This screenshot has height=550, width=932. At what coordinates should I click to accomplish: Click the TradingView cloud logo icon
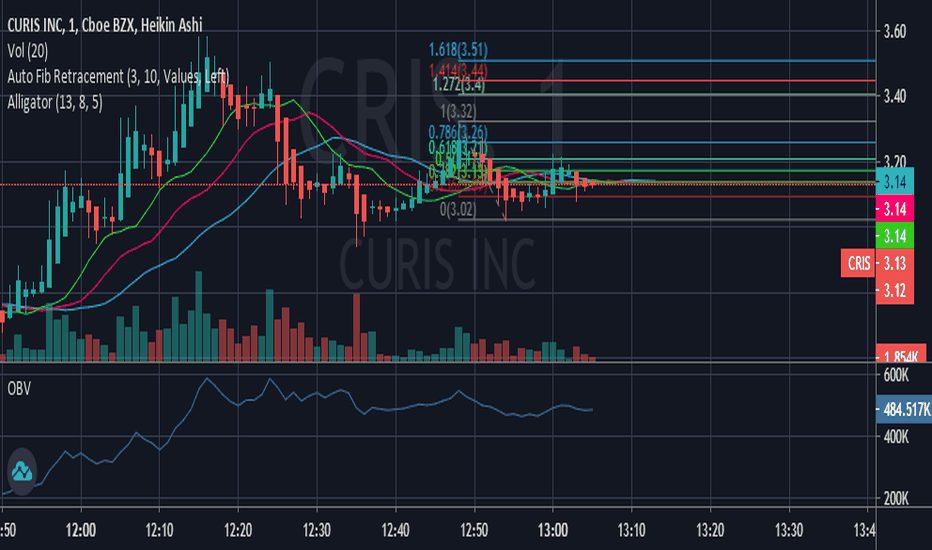[22, 472]
